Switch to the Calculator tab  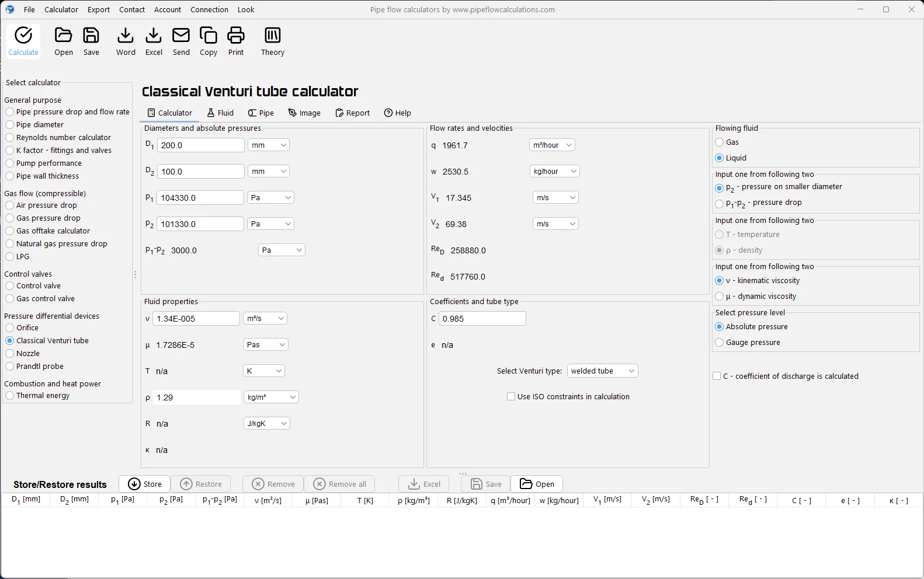[170, 113]
